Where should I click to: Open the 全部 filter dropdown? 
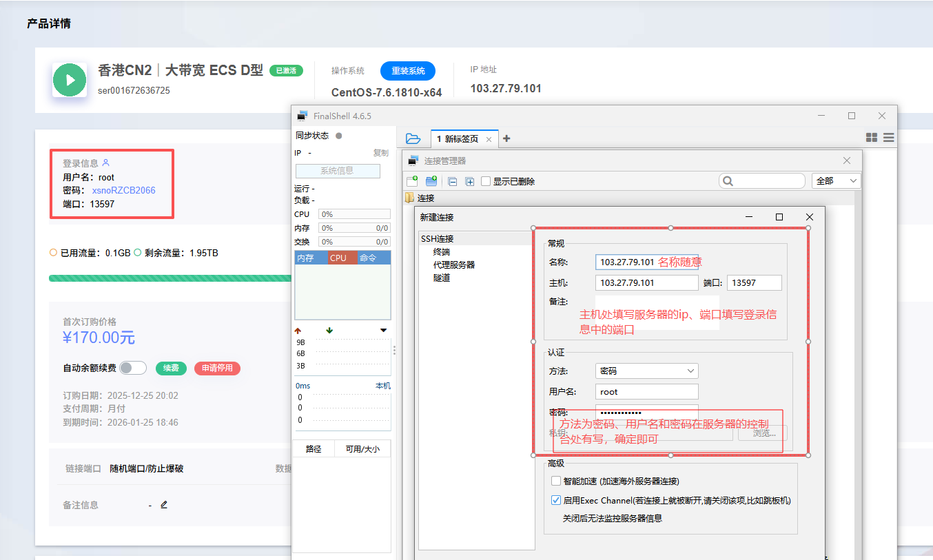836,180
